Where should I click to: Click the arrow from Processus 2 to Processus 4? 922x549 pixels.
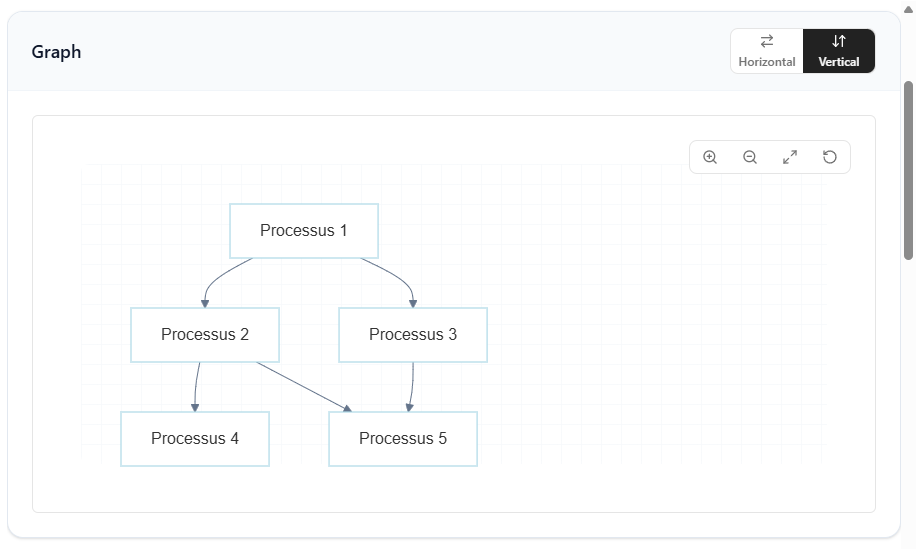tap(196, 387)
